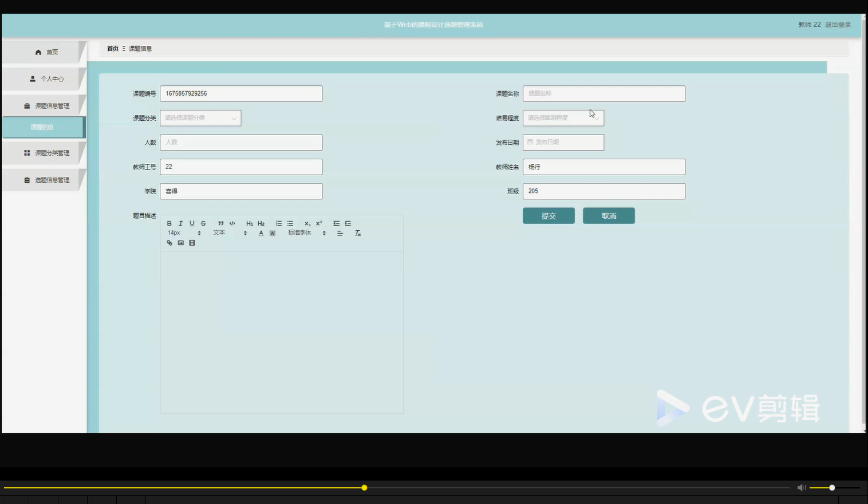Open the text color picker
This screenshot has height=504, width=868.
261,233
